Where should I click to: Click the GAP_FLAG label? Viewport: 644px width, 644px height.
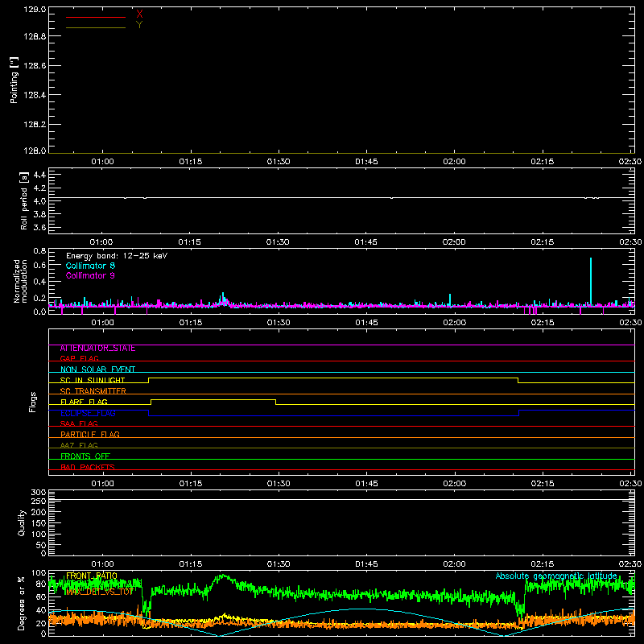(79, 358)
